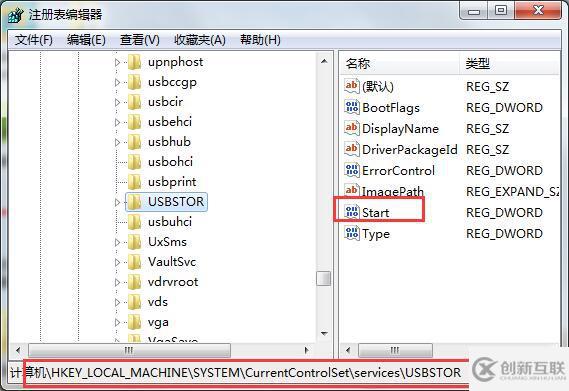569x391 pixels.
Task: Click the string icon beside DriverPackageId
Action: point(352,149)
